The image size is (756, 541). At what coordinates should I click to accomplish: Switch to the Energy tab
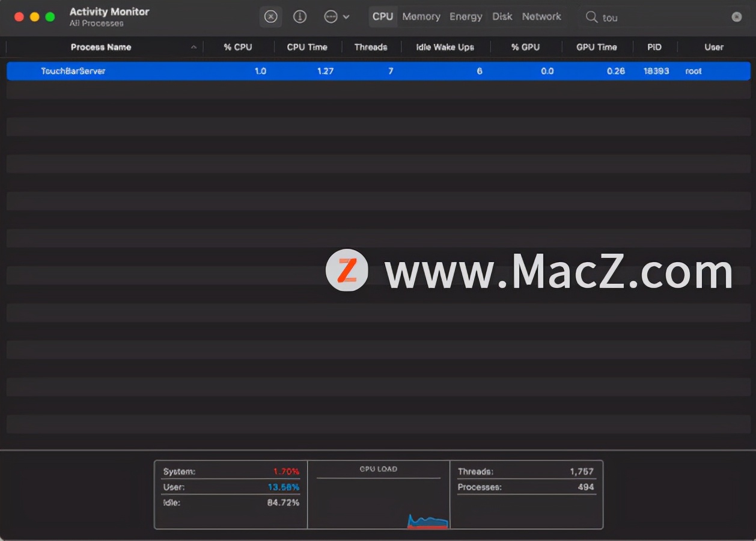pyautogui.click(x=466, y=16)
